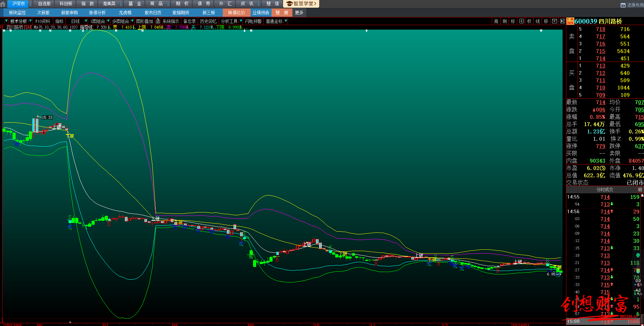This screenshot has height=326, width=644.
Task: Click the 总值 622.3亿 value
Action: (x=594, y=176)
